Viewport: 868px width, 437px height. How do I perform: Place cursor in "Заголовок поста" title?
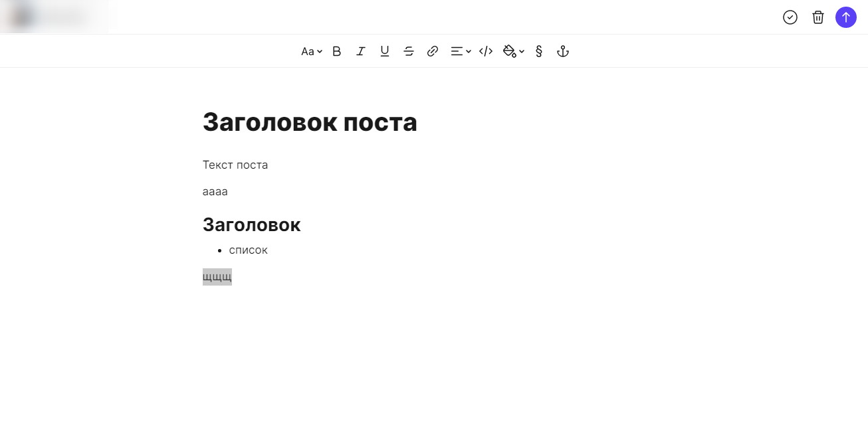tap(310, 122)
